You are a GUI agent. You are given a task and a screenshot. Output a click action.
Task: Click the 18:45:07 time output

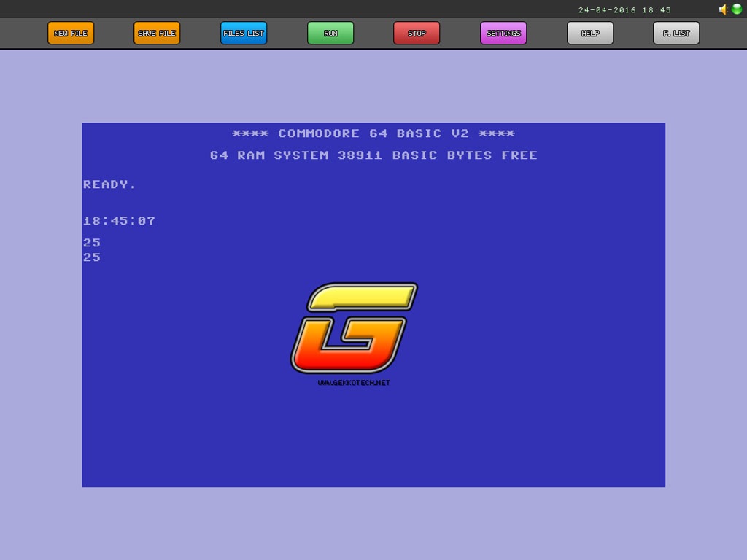point(119,221)
